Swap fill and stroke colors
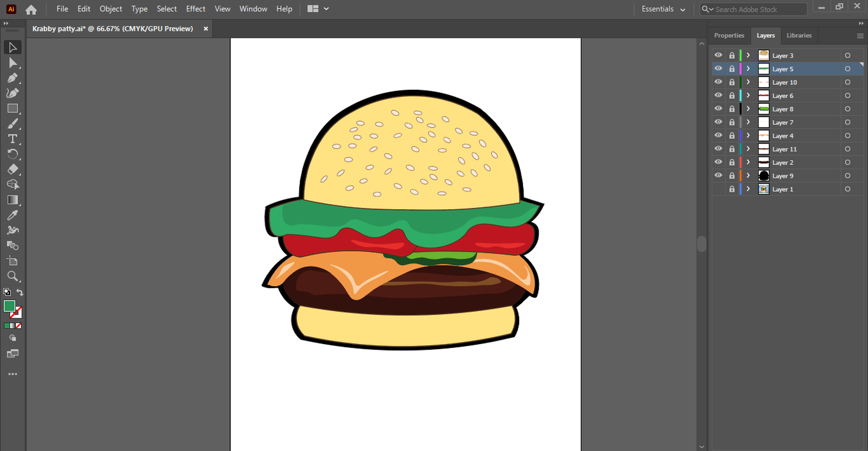Viewport: 868px width, 451px height. pyautogui.click(x=20, y=292)
